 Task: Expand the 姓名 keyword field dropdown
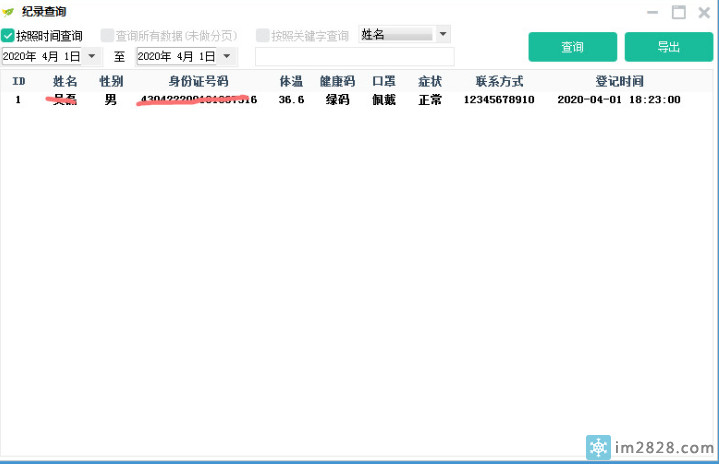[x=443, y=35]
